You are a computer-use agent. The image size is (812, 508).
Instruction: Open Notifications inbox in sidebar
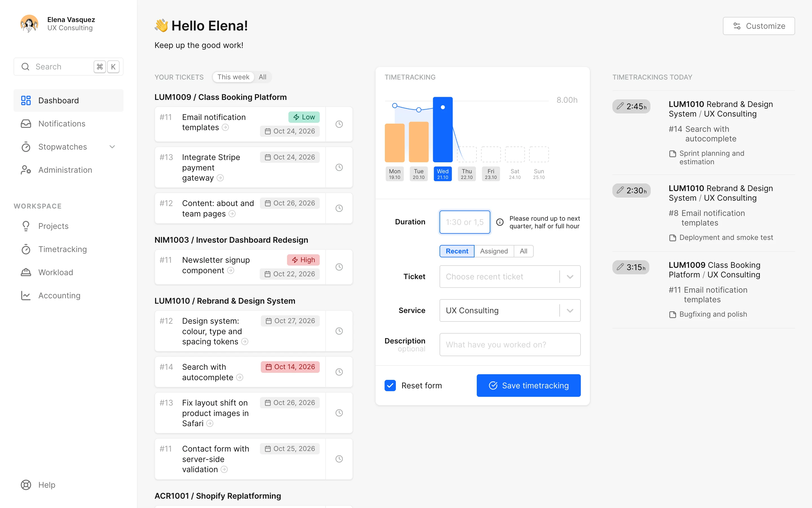click(x=69, y=124)
